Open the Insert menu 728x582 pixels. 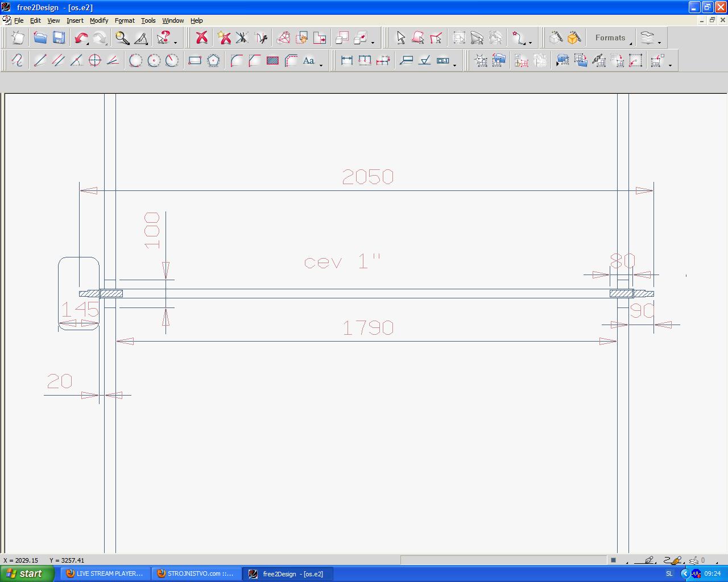pyautogui.click(x=75, y=20)
